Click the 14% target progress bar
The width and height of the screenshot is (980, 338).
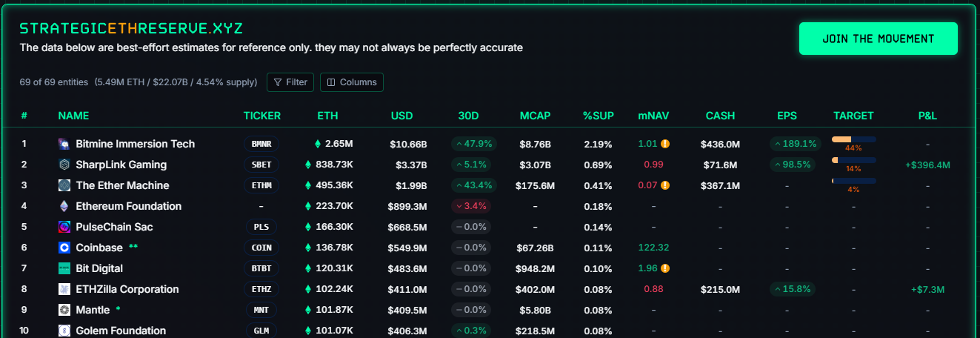coord(853,160)
